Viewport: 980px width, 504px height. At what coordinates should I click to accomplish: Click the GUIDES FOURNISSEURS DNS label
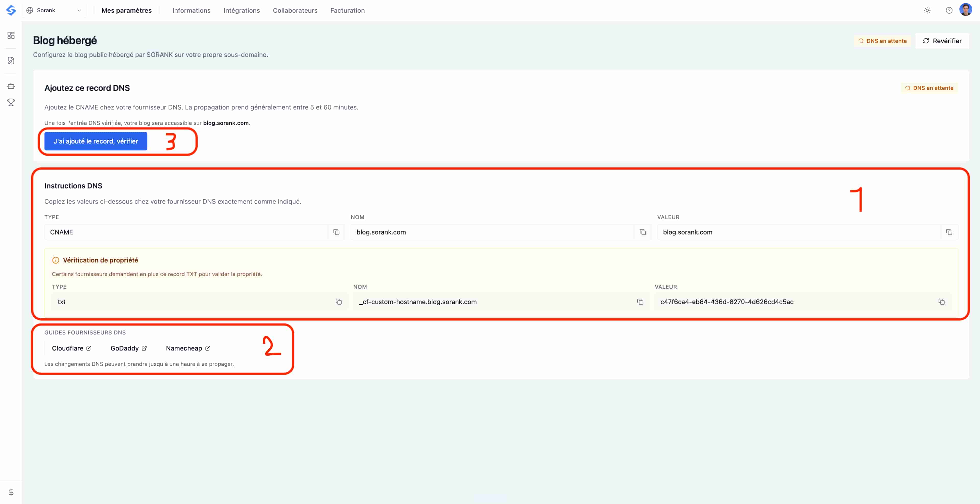pos(85,332)
